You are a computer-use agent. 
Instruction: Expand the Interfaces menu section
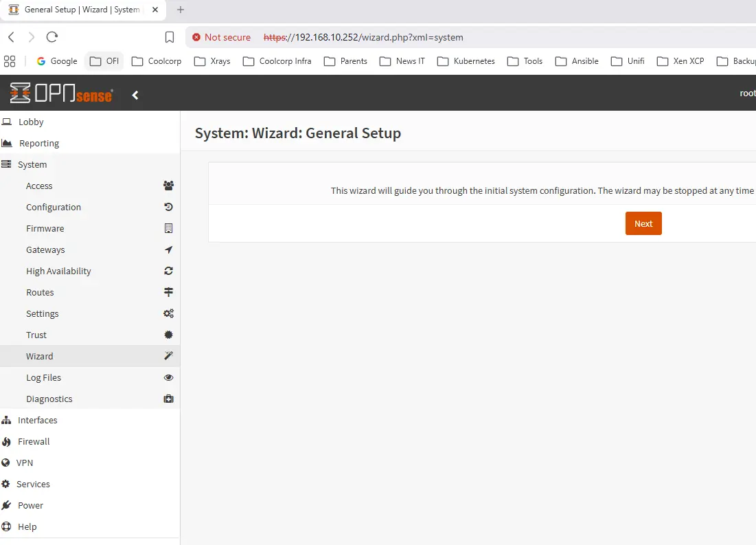point(37,420)
